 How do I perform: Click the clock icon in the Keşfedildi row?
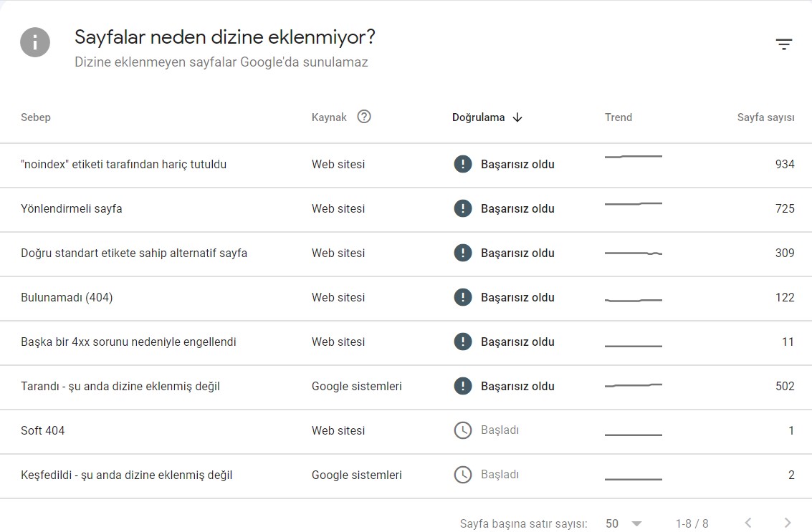click(462, 475)
